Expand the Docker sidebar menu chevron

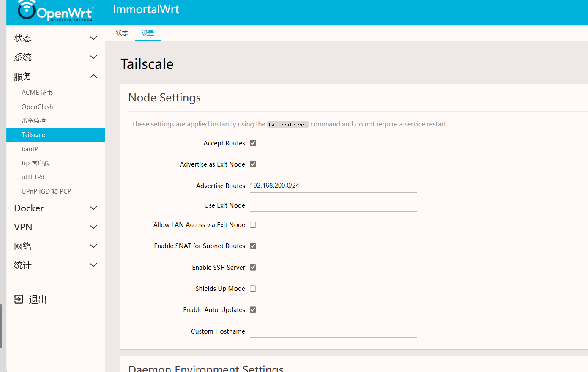click(93, 208)
